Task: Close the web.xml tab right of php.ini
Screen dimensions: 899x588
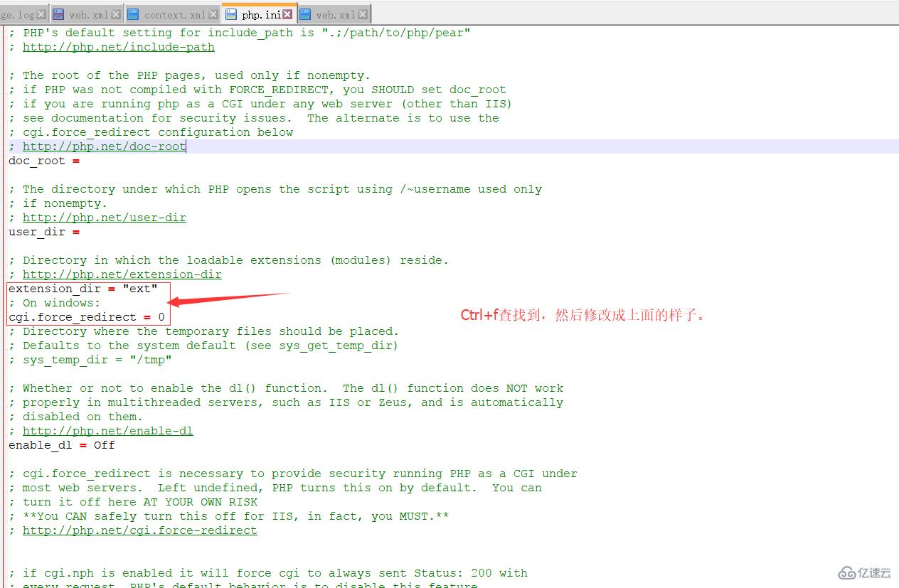Action: pyautogui.click(x=363, y=14)
